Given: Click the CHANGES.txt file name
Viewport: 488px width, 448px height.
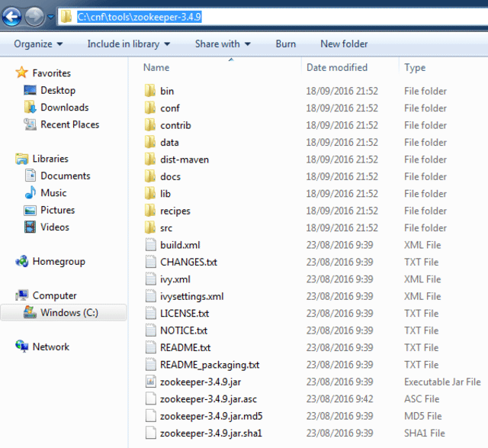Looking at the screenshot, I should click(x=188, y=262).
